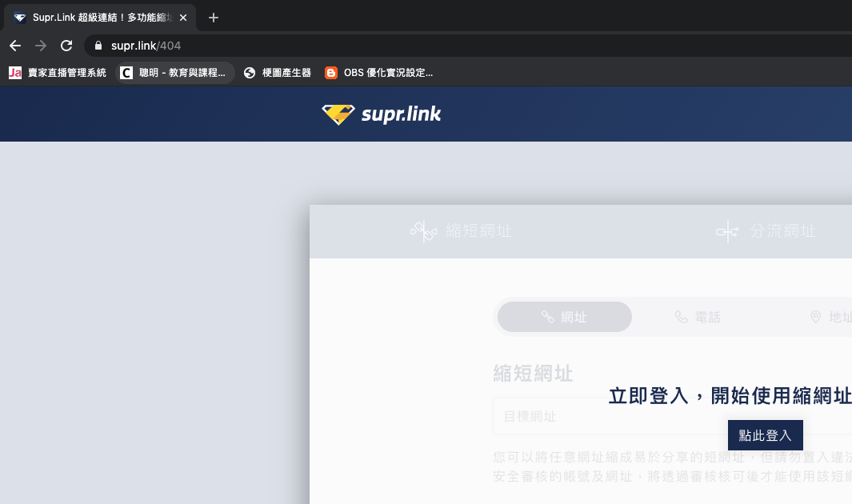Click the 點此登入 button
Image resolution: width=852 pixels, height=504 pixels.
coord(765,435)
